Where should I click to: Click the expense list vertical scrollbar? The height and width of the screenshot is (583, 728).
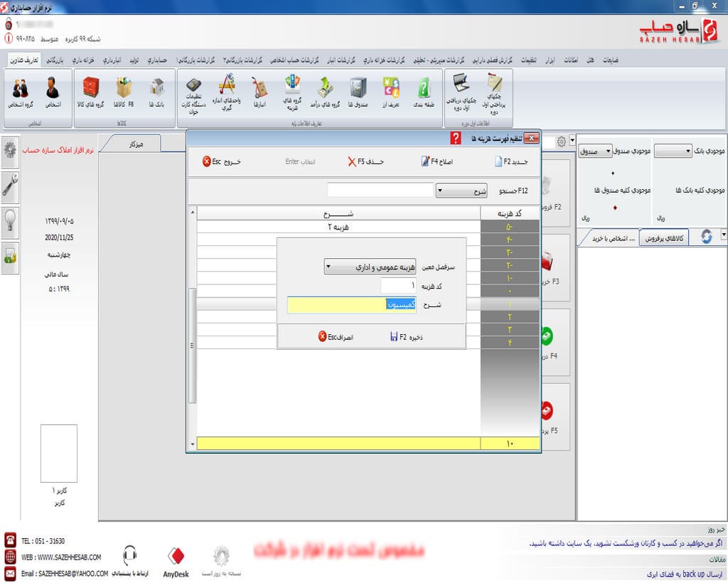click(x=192, y=341)
